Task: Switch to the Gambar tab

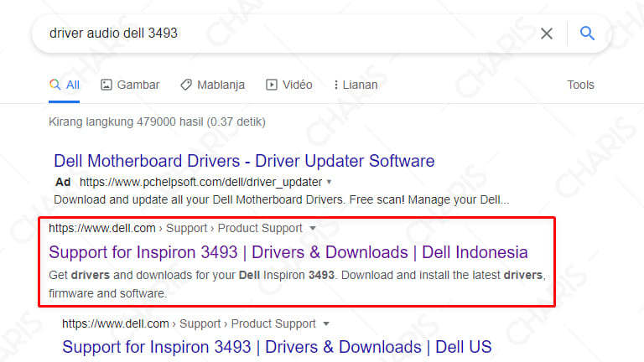Action: coord(130,85)
